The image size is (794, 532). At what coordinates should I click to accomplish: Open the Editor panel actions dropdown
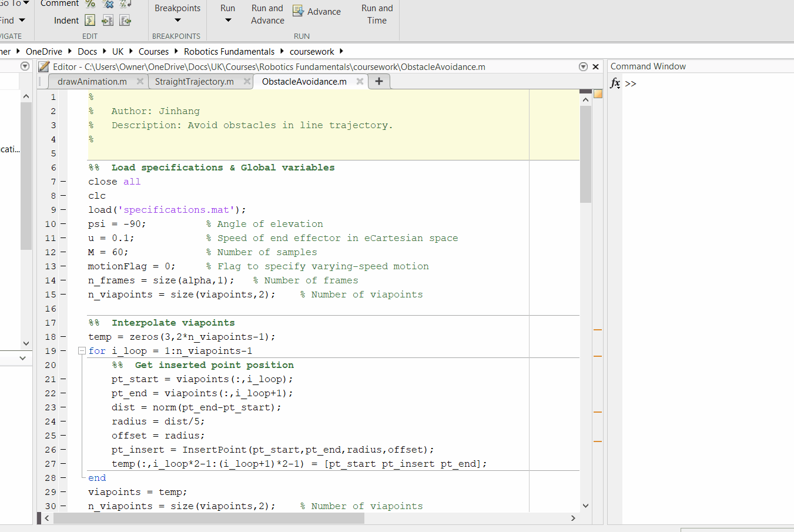(x=583, y=66)
